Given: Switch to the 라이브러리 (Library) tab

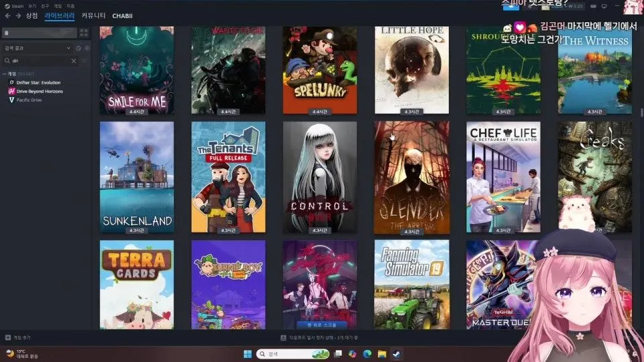Looking at the screenshot, I should [x=60, y=15].
